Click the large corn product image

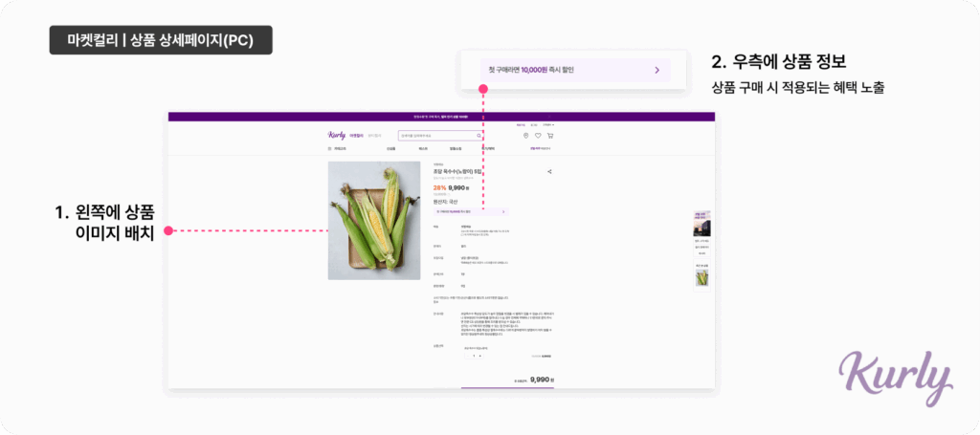coord(374,220)
